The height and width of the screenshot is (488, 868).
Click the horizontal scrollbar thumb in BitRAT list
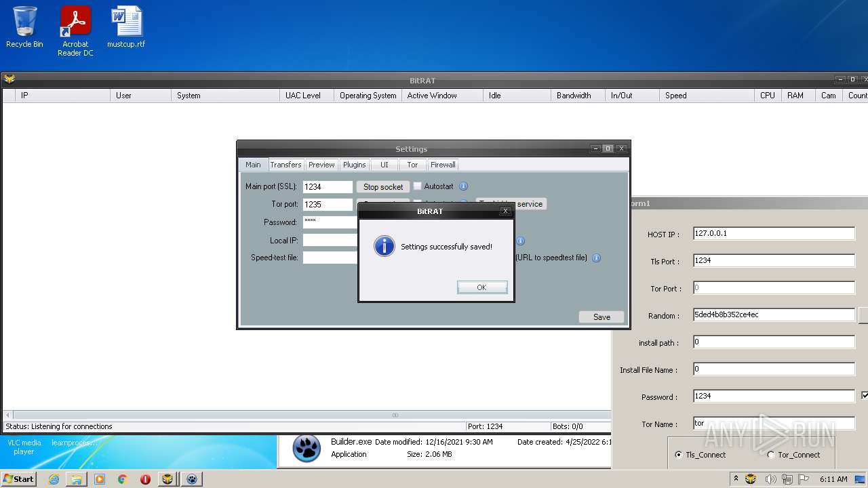395,415
